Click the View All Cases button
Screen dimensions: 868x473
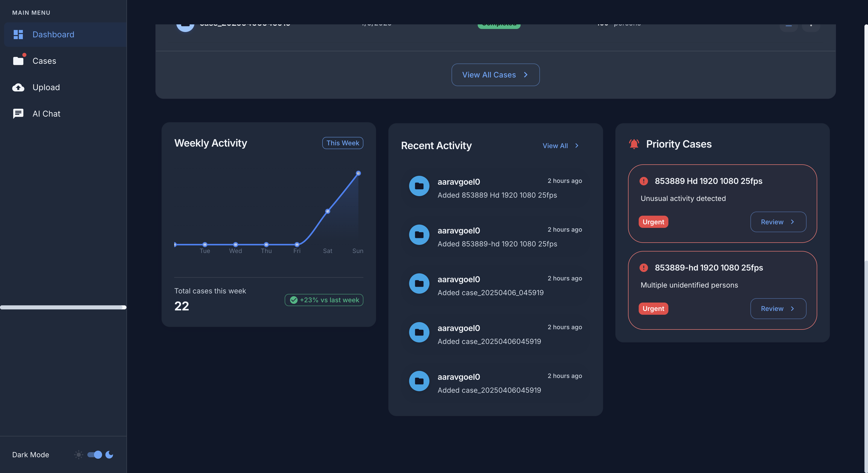tap(495, 75)
